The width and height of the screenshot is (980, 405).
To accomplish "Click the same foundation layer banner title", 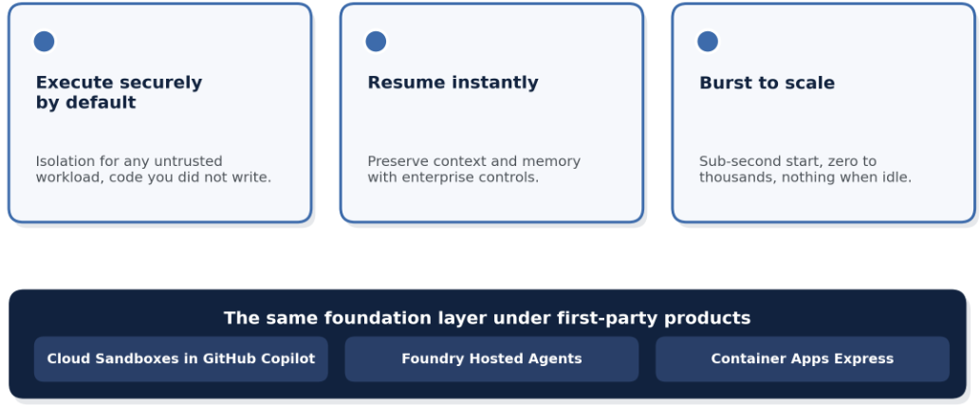I will 487,318.
